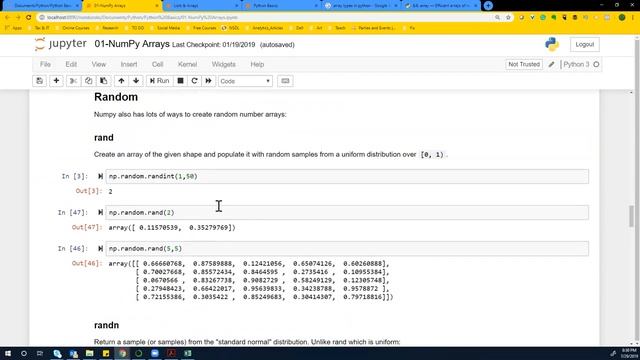
Task: Click the Run button
Action: [160, 81]
